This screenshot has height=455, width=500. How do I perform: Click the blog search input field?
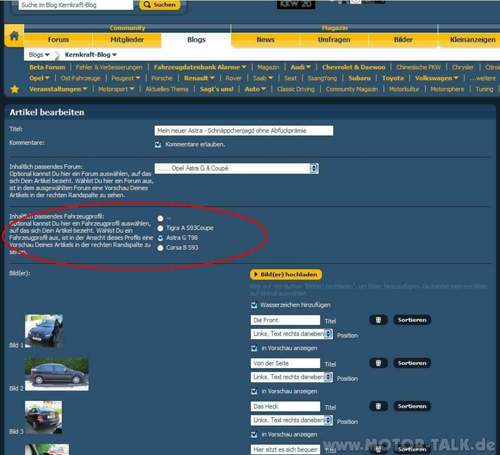[x=76, y=5]
